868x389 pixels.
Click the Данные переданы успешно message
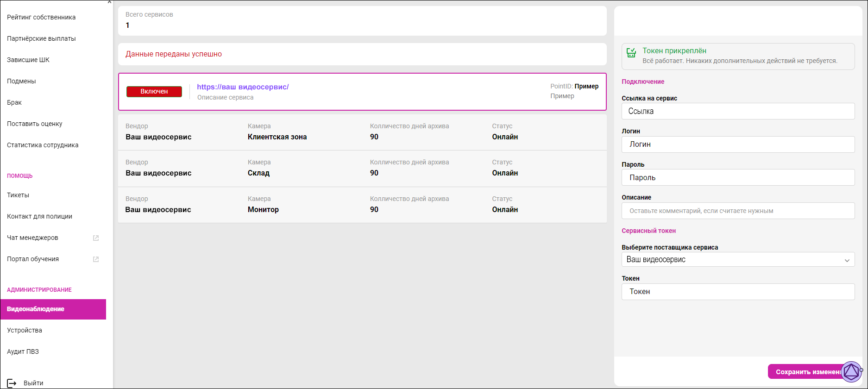(174, 54)
